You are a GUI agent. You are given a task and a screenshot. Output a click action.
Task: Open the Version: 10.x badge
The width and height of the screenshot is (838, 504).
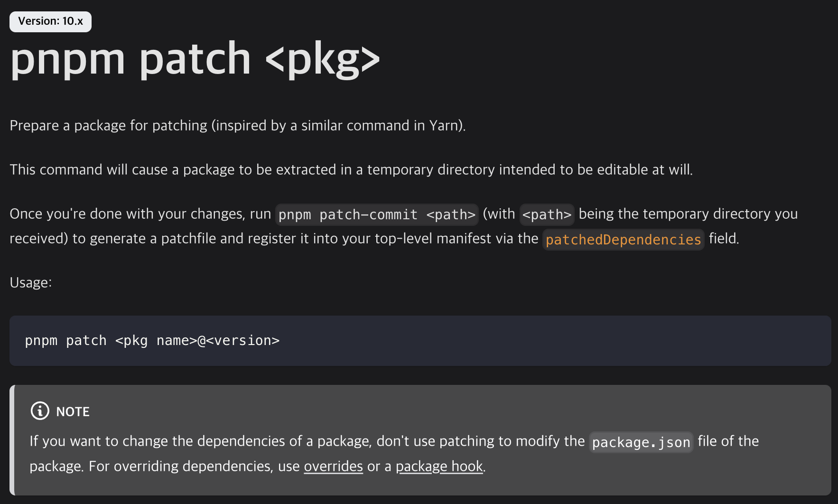coord(50,21)
